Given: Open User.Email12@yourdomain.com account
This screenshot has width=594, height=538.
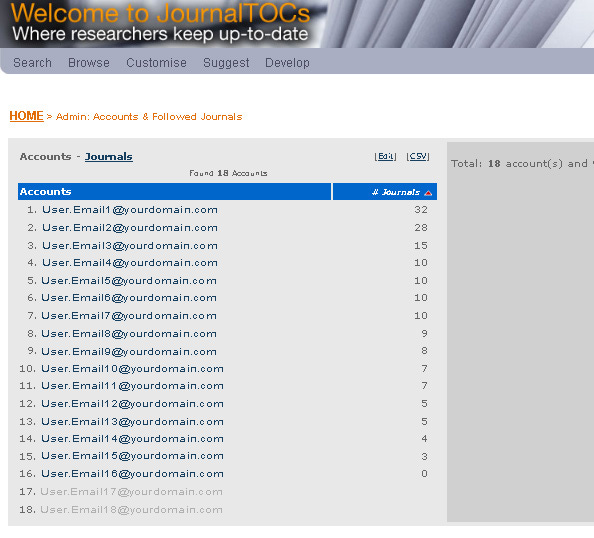Looking at the screenshot, I should 133,404.
